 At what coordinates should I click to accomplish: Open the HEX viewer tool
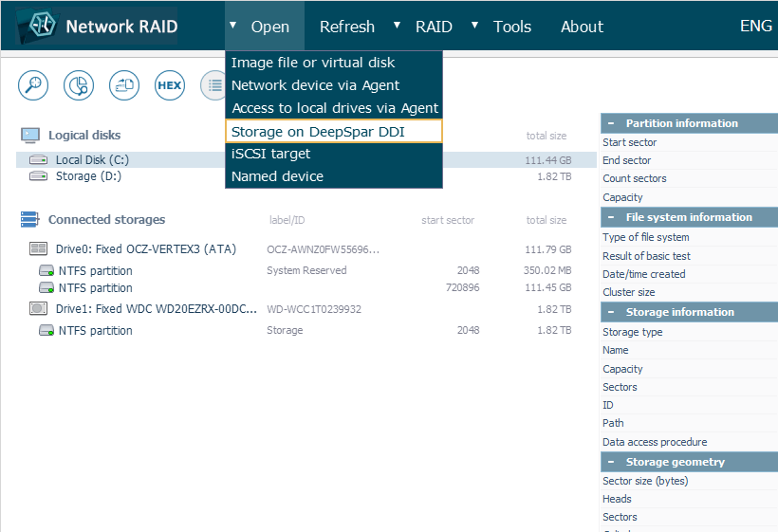pos(169,85)
